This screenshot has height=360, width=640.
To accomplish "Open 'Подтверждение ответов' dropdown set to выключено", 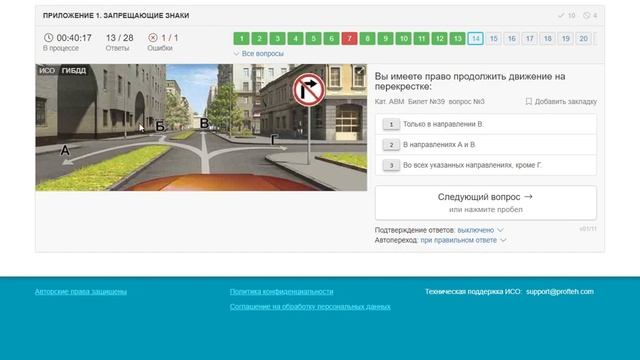I will pyautogui.click(x=480, y=230).
